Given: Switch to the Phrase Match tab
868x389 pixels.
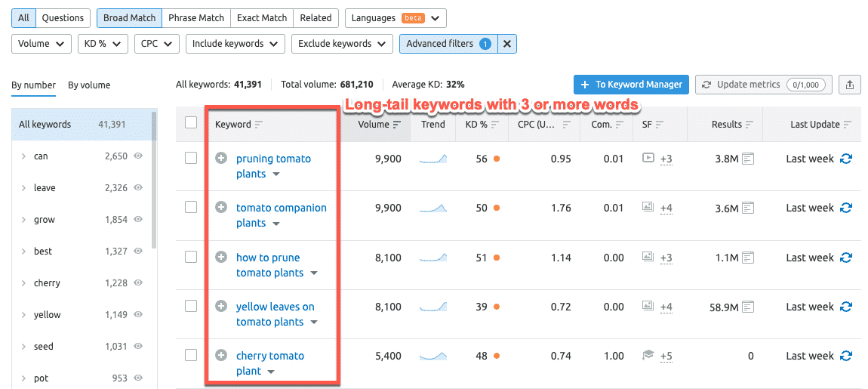Looking at the screenshot, I should pyautogui.click(x=196, y=18).
